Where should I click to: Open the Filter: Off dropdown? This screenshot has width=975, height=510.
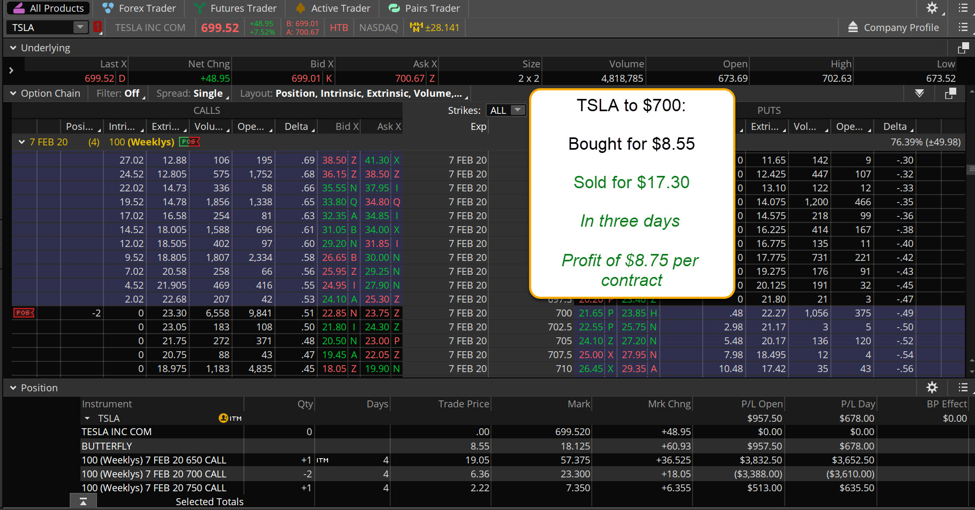coord(121,93)
